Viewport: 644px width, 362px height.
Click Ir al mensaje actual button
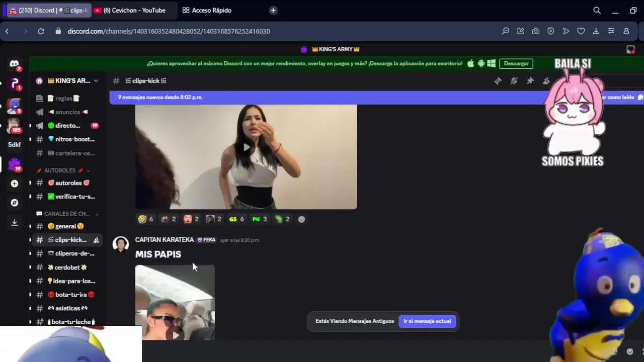[427, 321]
